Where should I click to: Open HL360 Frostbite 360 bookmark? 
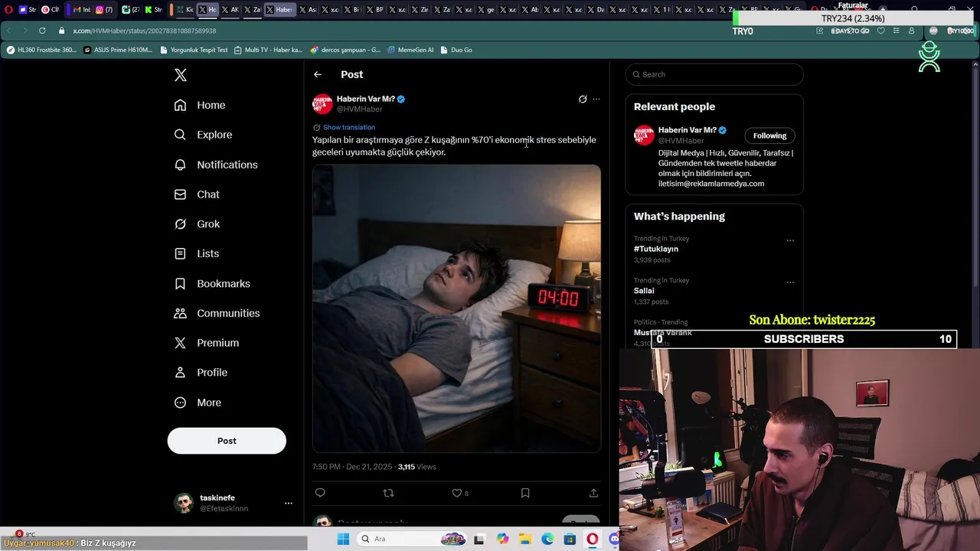41,50
